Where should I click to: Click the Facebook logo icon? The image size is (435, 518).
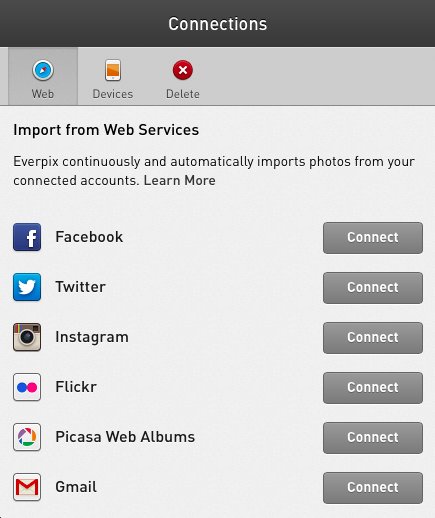click(27, 237)
